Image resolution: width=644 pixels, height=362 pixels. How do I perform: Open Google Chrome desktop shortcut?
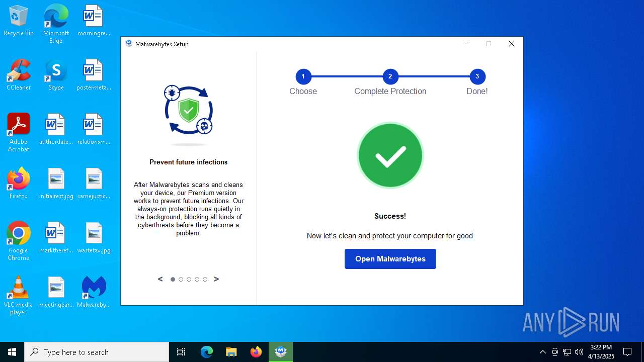coord(19,241)
